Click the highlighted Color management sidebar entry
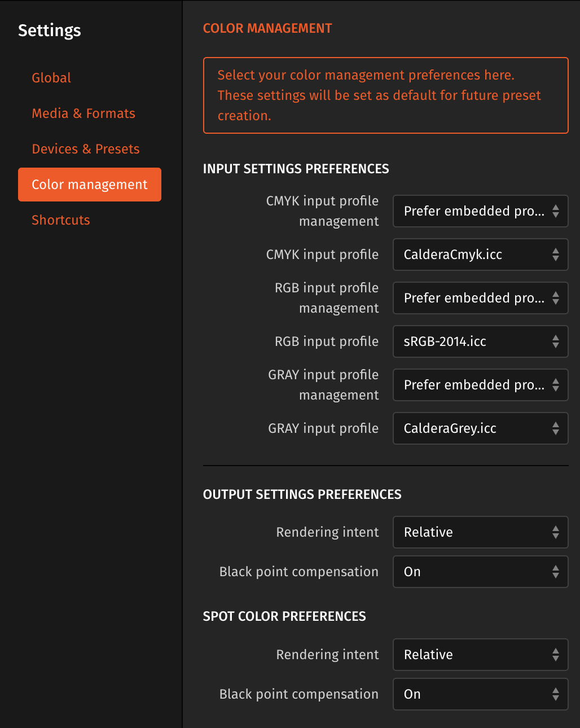Image resolution: width=580 pixels, height=728 pixels. (x=89, y=185)
